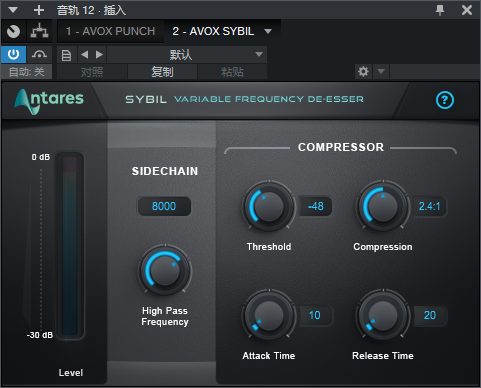The width and height of the screenshot is (481, 388).
Task: Toggle the plugin power bypass button
Action: pos(13,54)
